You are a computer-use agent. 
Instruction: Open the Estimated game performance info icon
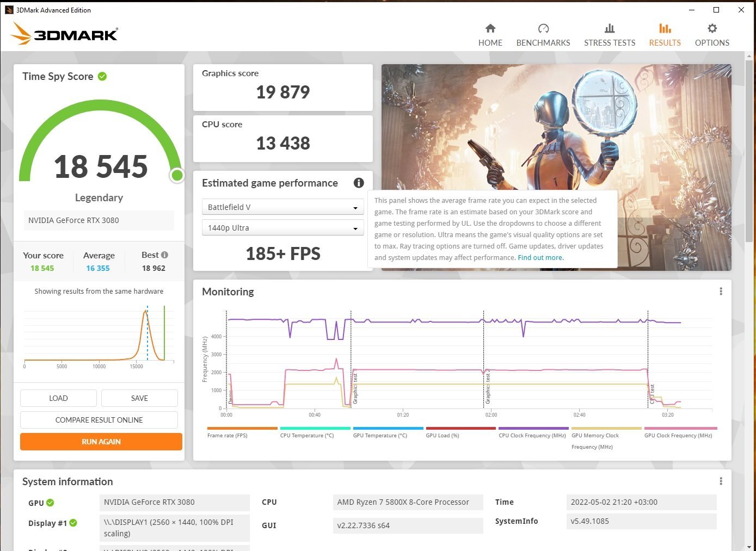pyautogui.click(x=359, y=183)
